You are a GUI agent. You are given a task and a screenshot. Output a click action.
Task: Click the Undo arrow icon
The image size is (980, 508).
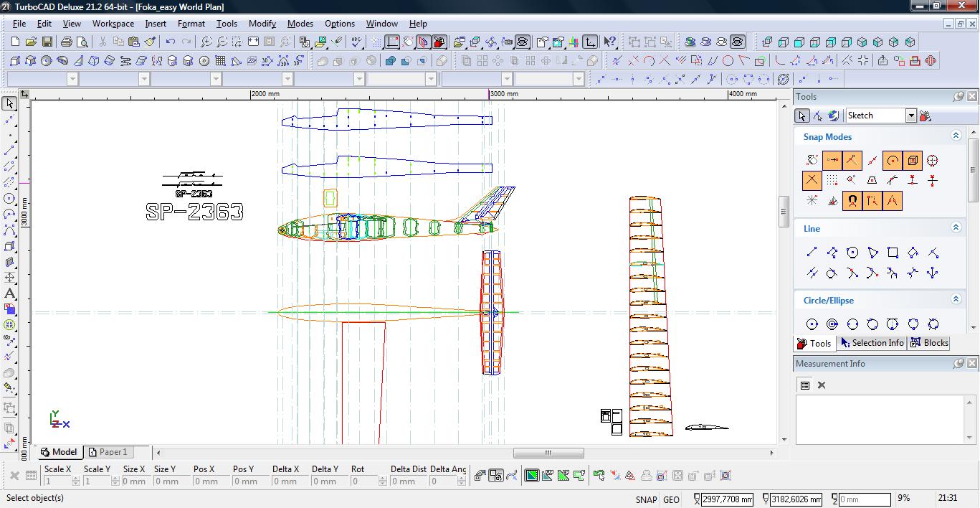point(171,42)
